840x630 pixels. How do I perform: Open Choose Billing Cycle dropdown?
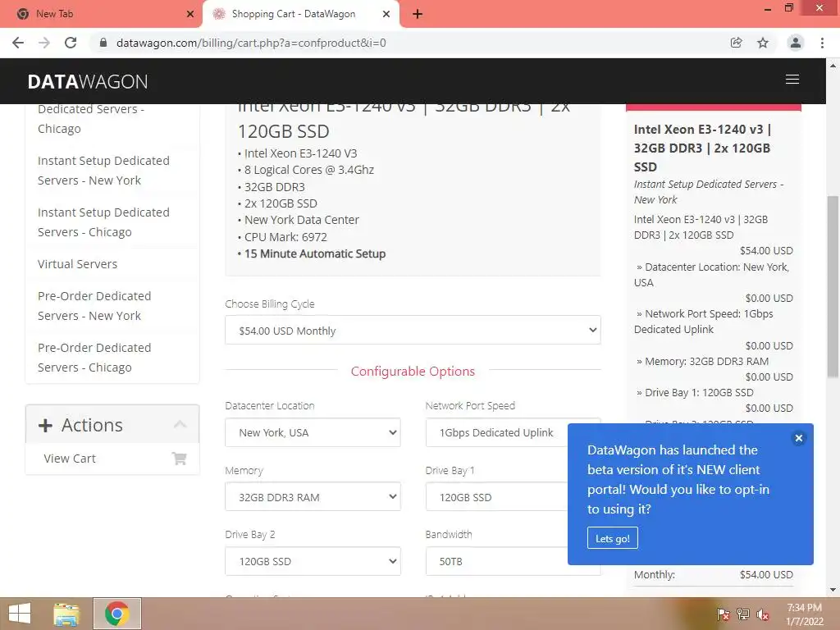coord(413,330)
